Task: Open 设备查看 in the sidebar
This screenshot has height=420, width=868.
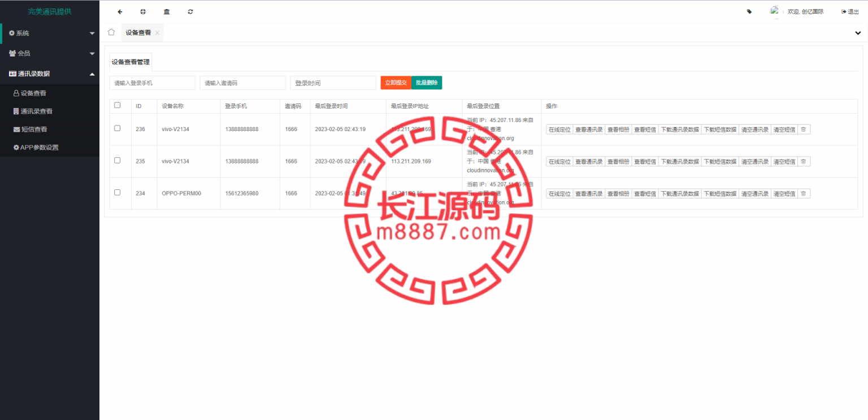Action: coord(50,93)
